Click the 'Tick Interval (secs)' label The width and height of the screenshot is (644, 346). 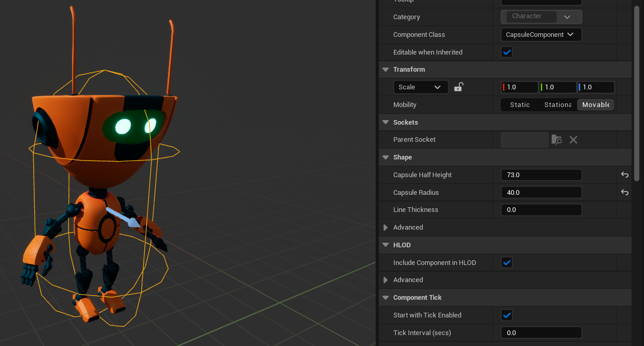422,333
